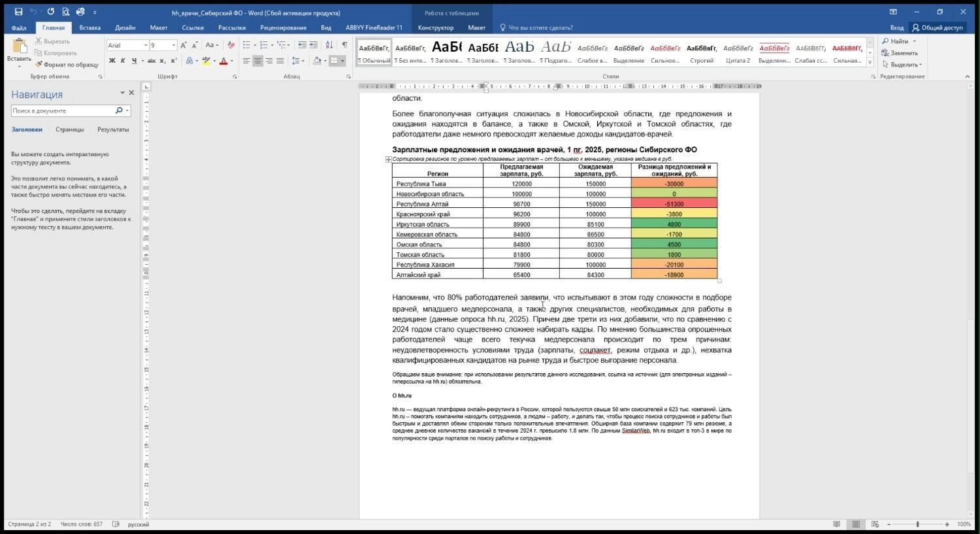Click the Общий доступ share button
The width and height of the screenshot is (980, 534).
938,27
